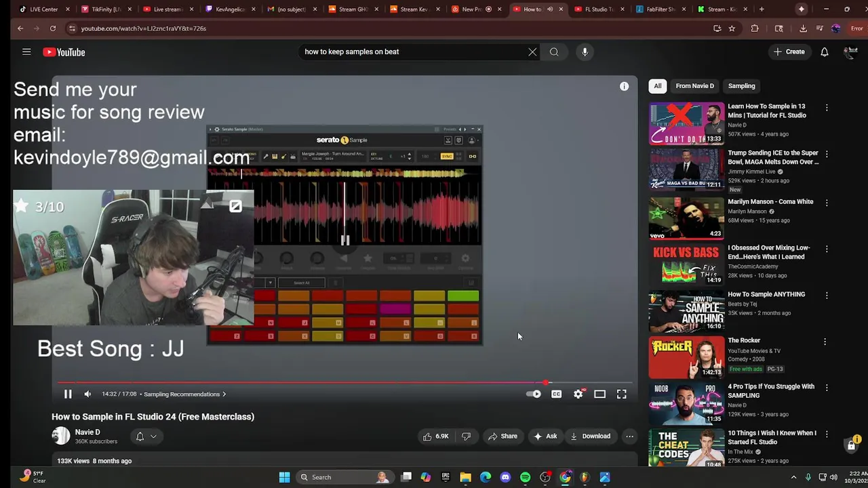868x488 pixels.
Task: Clear the YouTube search text
Action: coord(532,52)
